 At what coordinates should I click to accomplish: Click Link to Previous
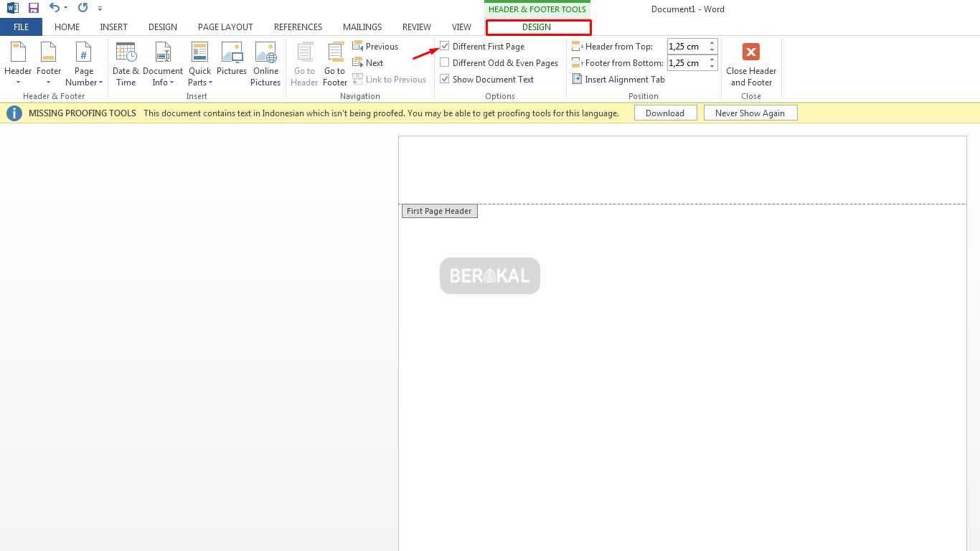point(389,80)
